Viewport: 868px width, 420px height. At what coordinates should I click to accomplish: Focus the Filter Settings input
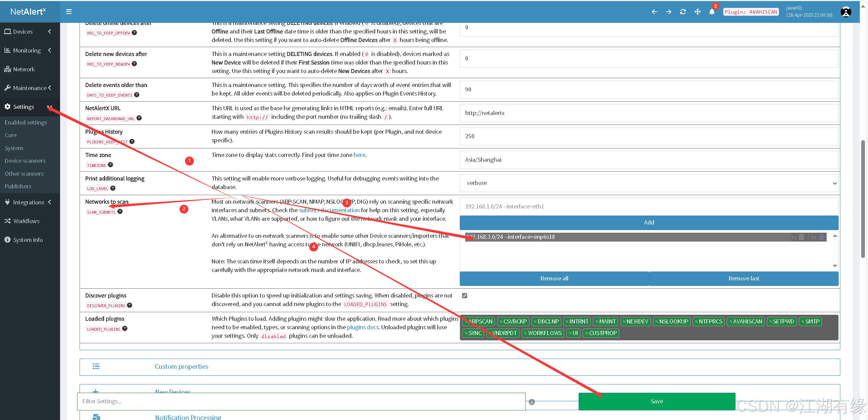tap(301, 402)
